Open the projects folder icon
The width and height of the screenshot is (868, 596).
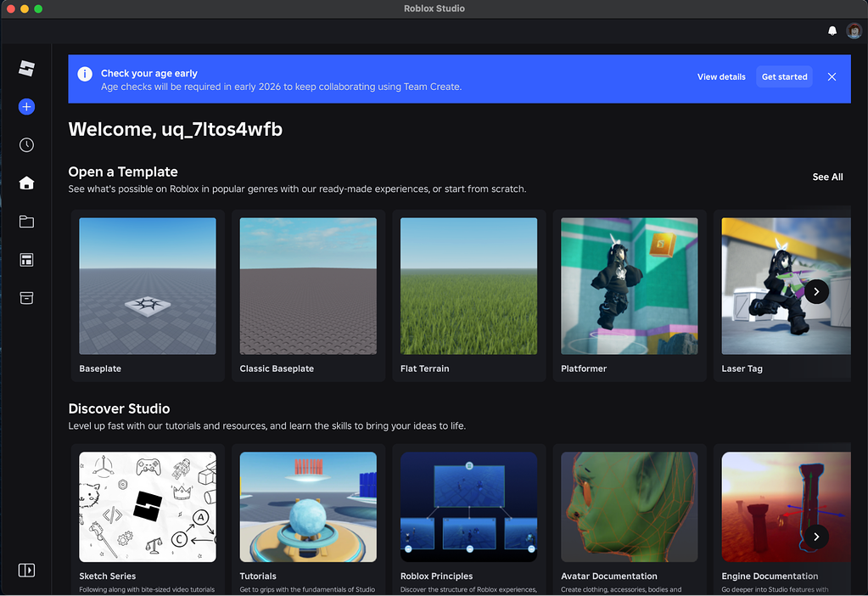pyautogui.click(x=26, y=221)
